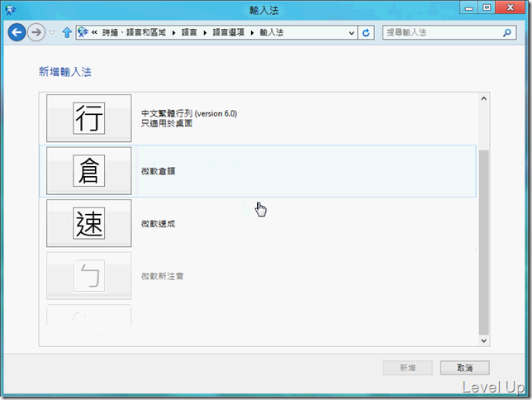This screenshot has height=400, width=532.
Task: Select the 微軟倉頡 input method
Action: (x=258, y=171)
